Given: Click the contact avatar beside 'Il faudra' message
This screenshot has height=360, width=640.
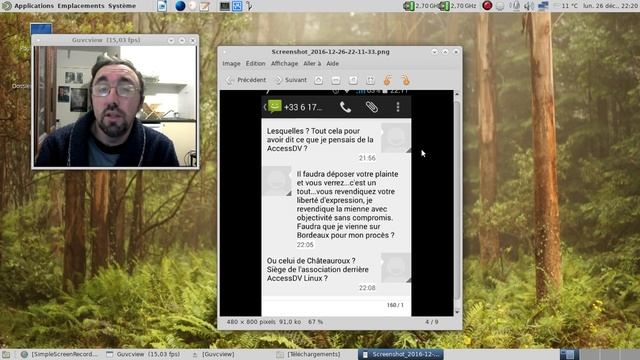Looking at the screenshot, I should point(277,181).
